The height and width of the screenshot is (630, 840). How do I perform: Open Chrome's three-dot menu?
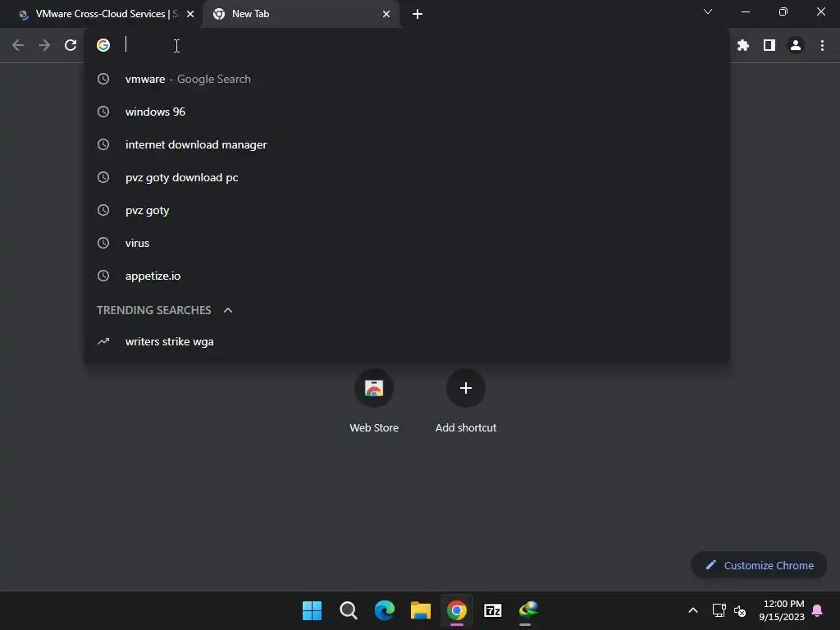822,46
